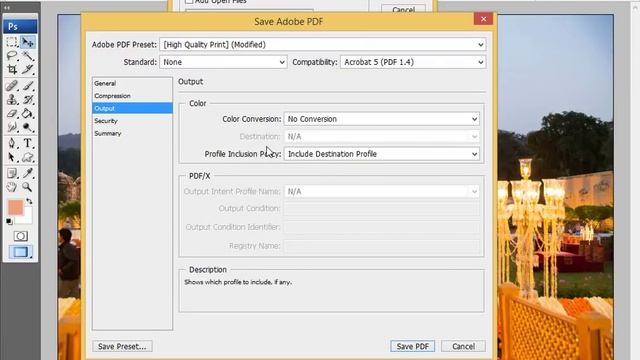Open foreground color picker swatch
This screenshot has width=640, height=360.
[x=15, y=207]
